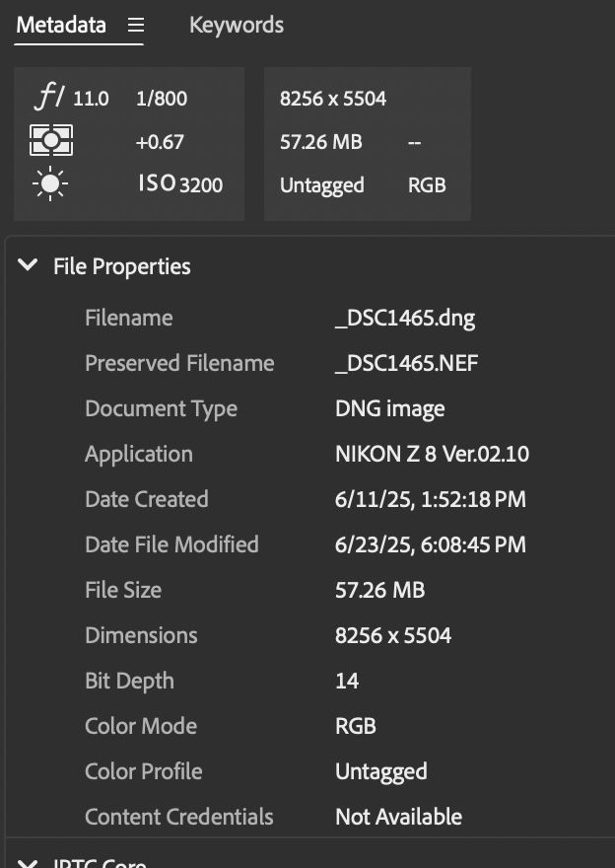Click the Preserved Filename value _DSC1465.NEF
The width and height of the screenshot is (615, 868).
coord(406,363)
